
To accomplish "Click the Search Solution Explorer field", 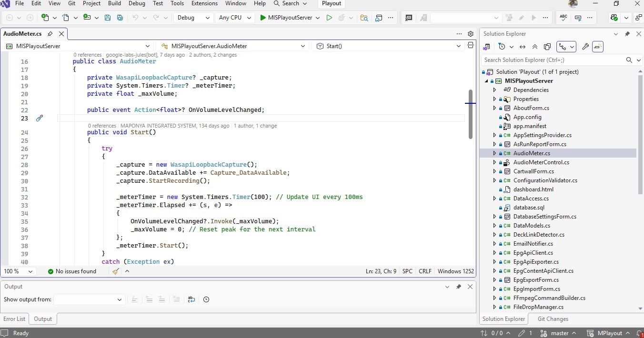I will tap(553, 60).
